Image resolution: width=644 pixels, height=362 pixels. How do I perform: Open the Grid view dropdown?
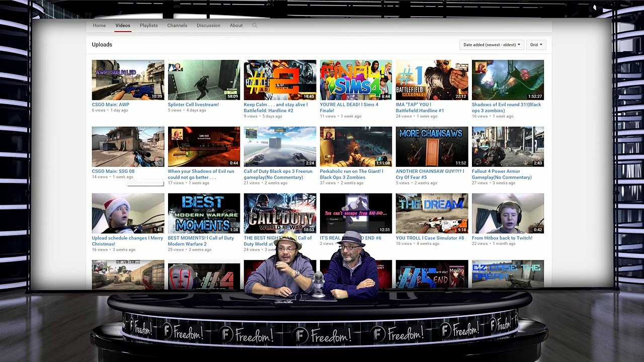[536, 45]
